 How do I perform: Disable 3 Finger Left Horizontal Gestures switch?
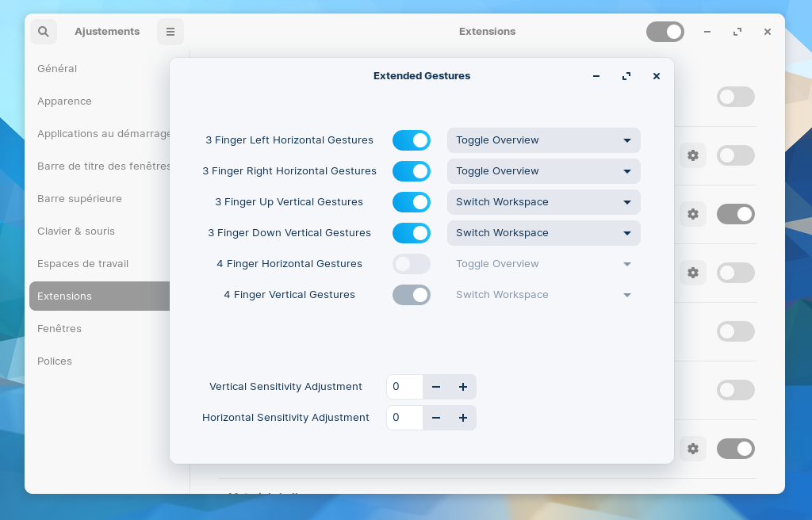pyautogui.click(x=412, y=140)
